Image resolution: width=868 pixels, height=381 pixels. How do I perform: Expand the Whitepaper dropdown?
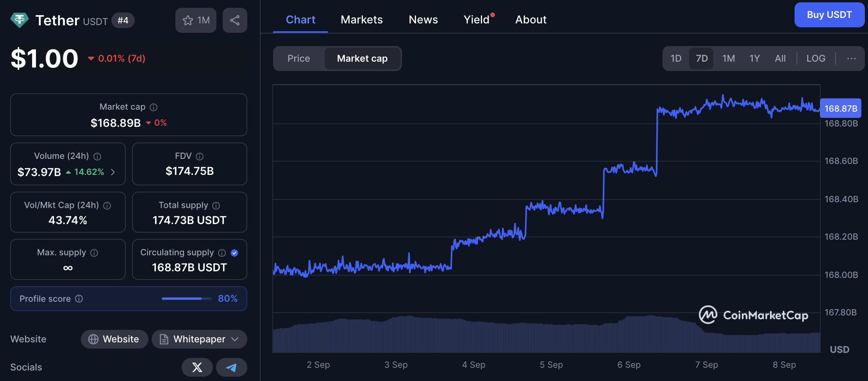[235, 339]
